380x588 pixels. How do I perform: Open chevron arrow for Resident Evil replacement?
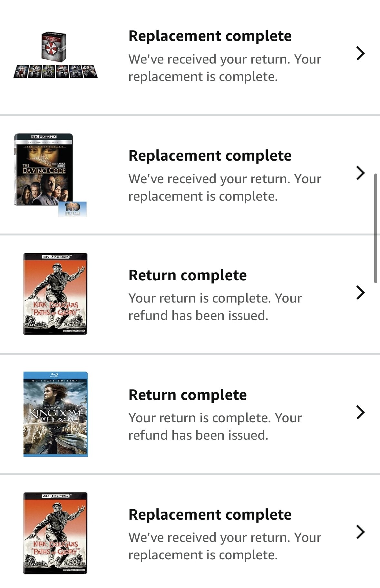pos(360,53)
